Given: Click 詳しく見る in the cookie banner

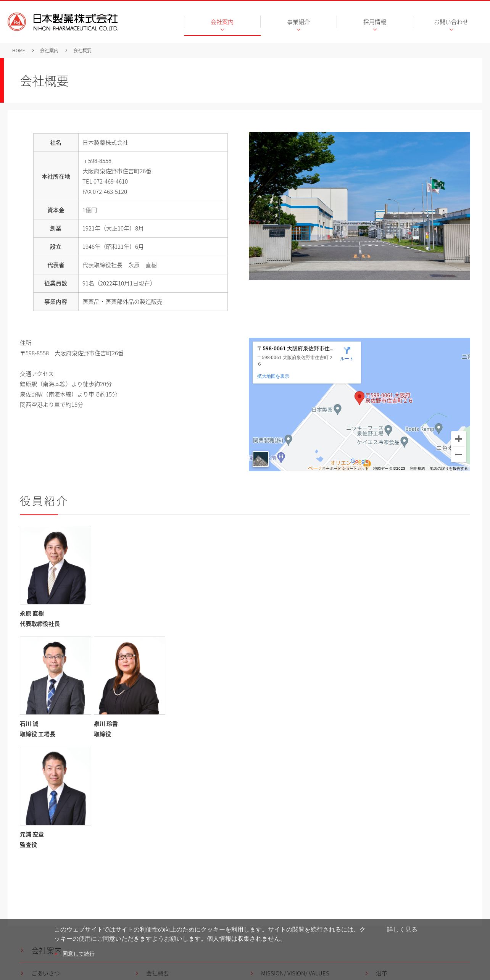Looking at the screenshot, I should click(x=402, y=929).
